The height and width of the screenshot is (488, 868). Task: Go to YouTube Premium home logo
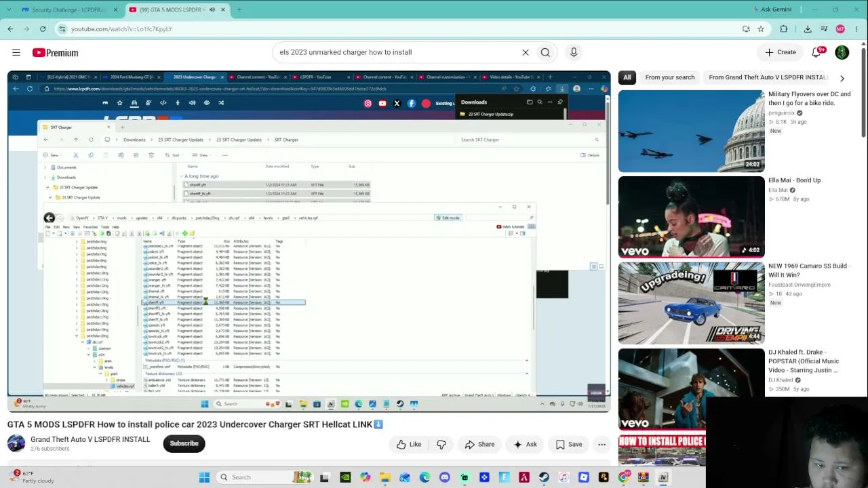click(55, 52)
